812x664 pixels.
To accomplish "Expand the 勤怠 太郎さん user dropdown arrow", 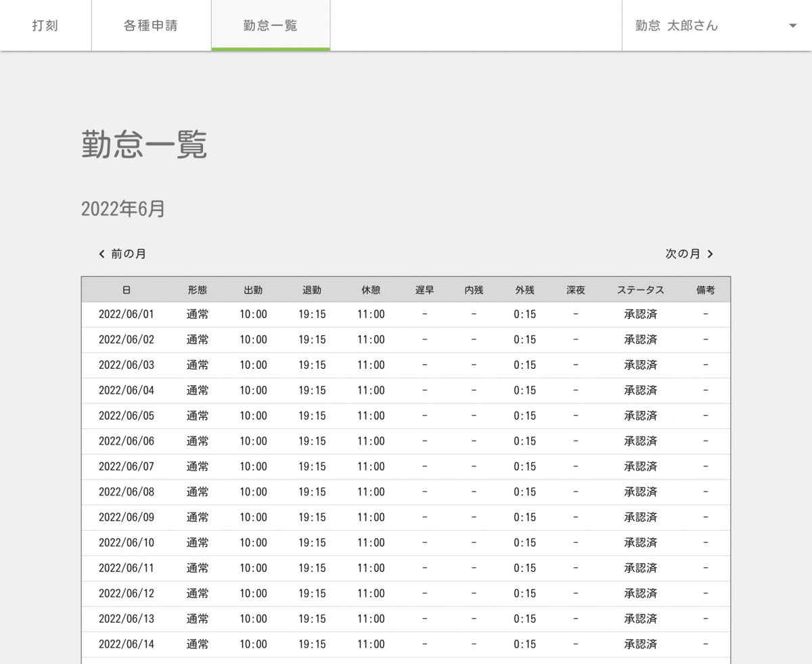I will (x=792, y=26).
